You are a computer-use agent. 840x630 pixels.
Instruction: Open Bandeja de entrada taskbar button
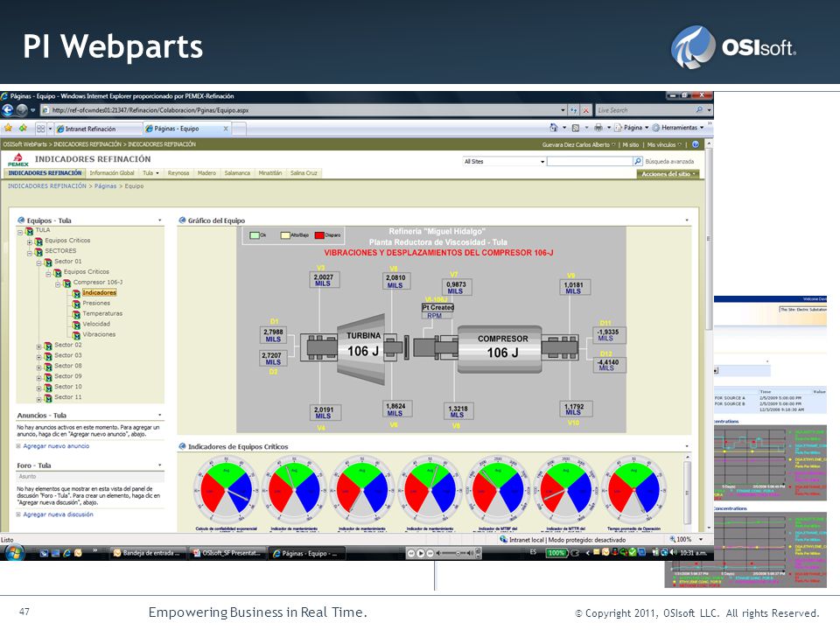[x=148, y=553]
